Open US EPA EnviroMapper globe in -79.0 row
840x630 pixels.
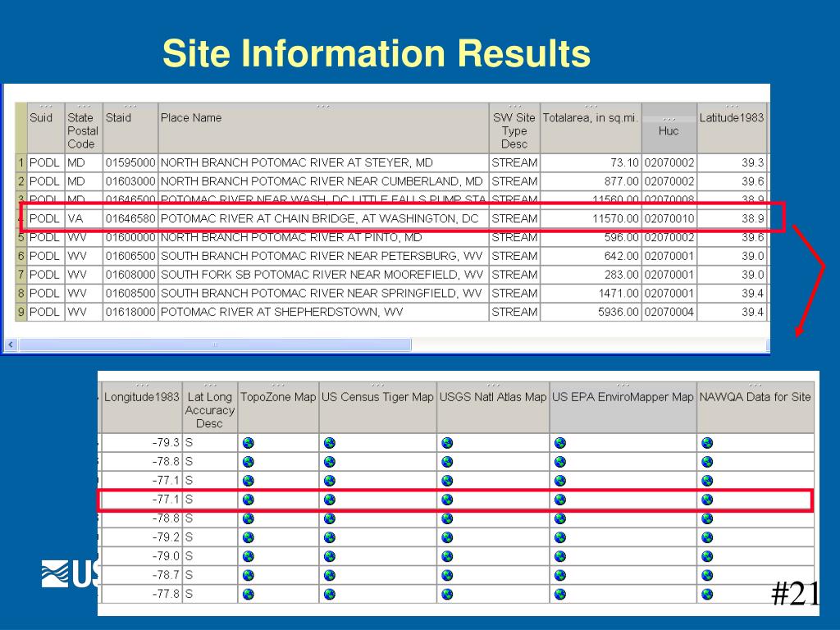(560, 557)
